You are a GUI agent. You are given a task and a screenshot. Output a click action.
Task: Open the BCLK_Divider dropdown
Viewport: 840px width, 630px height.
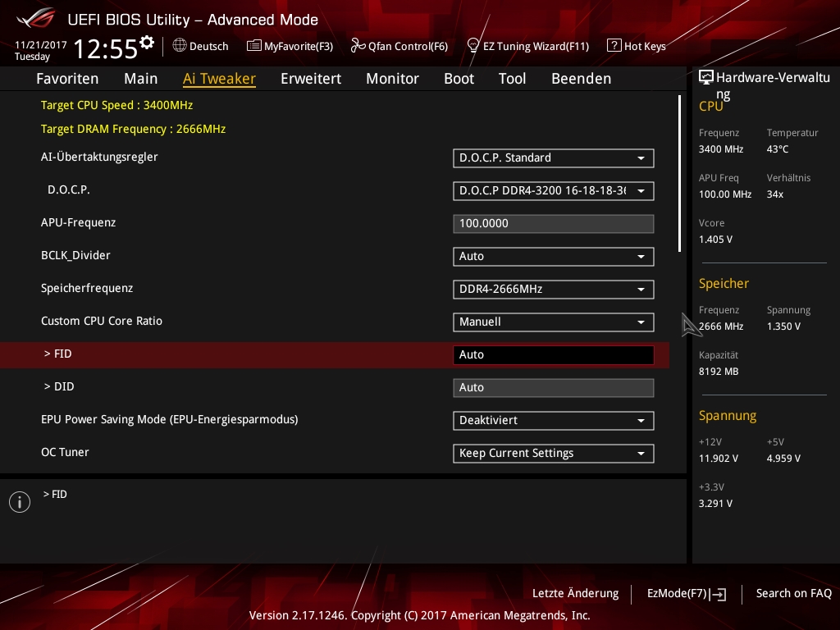pos(553,257)
